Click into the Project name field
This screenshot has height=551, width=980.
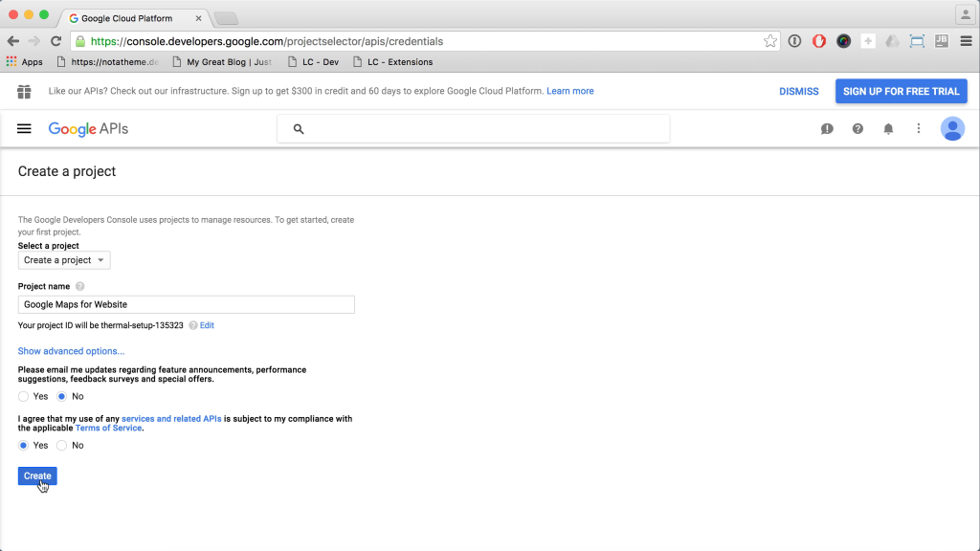pos(187,304)
